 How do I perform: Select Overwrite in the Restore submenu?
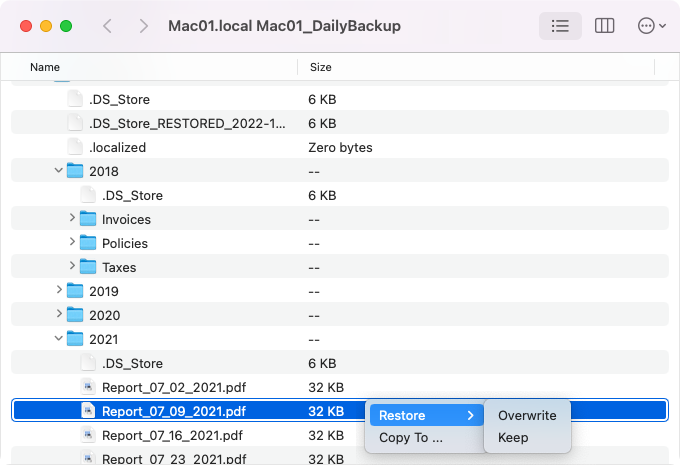pyautogui.click(x=527, y=416)
